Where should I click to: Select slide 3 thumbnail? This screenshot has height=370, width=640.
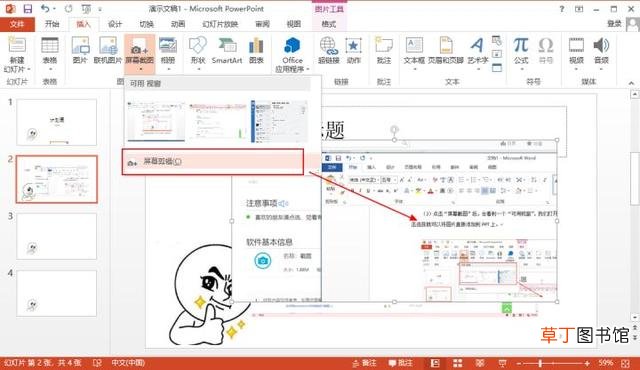[x=56, y=236]
